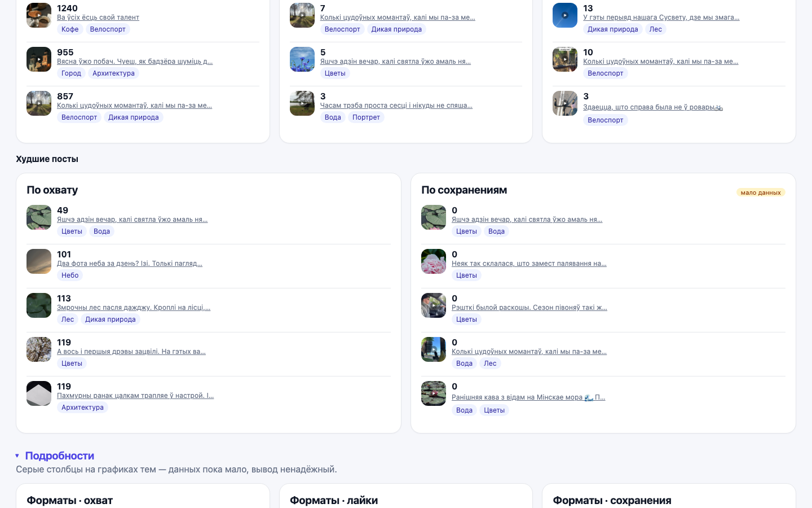Select the Лес tag on post 13

656,29
